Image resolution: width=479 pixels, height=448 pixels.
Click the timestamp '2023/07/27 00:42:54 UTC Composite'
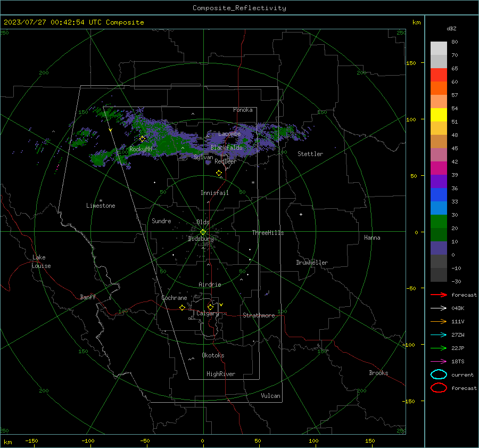point(73,22)
